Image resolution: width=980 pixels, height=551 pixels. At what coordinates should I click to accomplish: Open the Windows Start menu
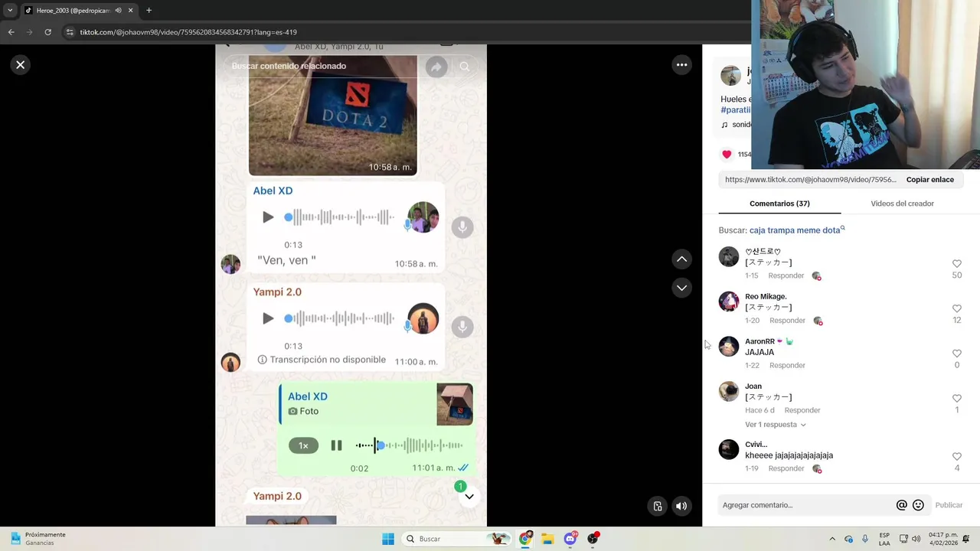(388, 539)
